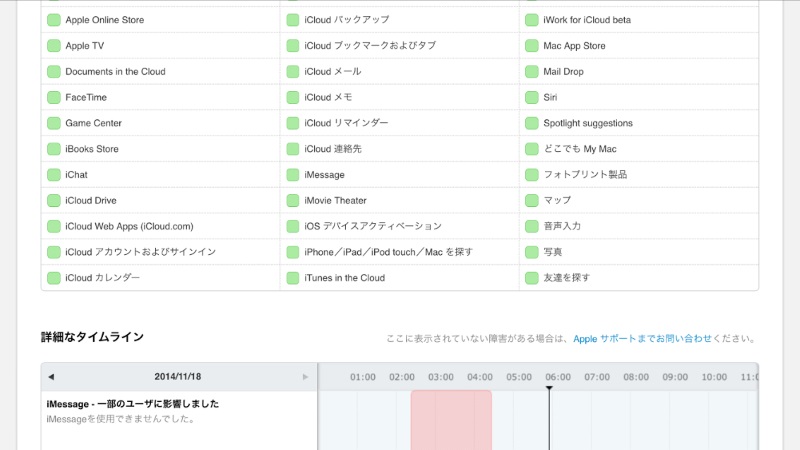The image size is (800, 450).
Task: Click どこでも My Mac status icon
Action: coord(532,149)
